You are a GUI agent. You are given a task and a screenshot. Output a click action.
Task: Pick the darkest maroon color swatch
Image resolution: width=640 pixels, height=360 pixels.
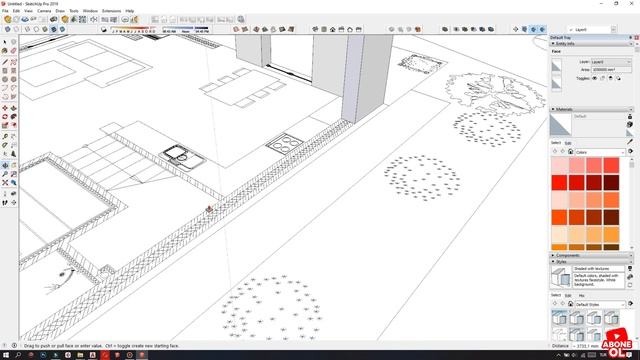611,182
